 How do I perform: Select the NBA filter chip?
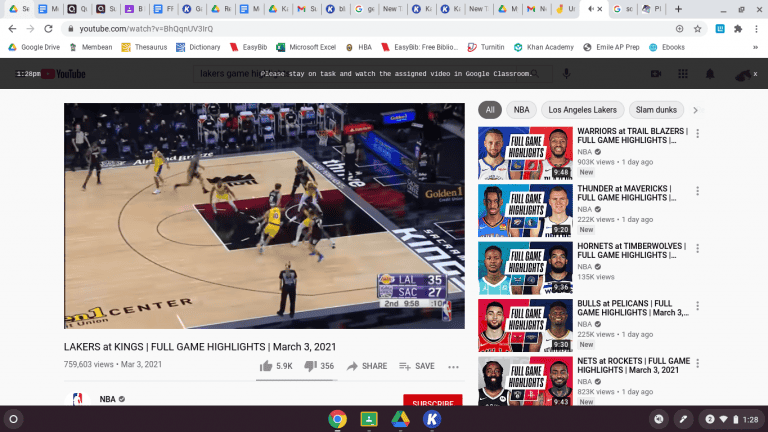(521, 110)
